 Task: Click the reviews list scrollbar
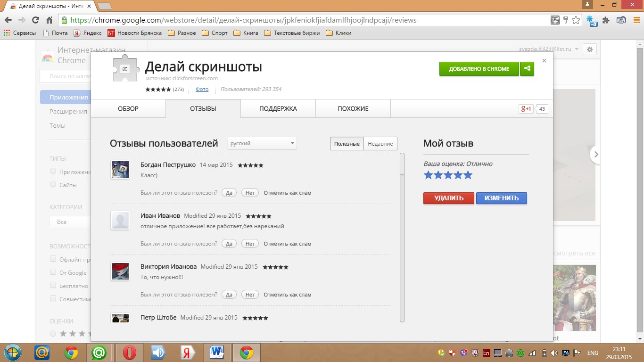click(402, 237)
